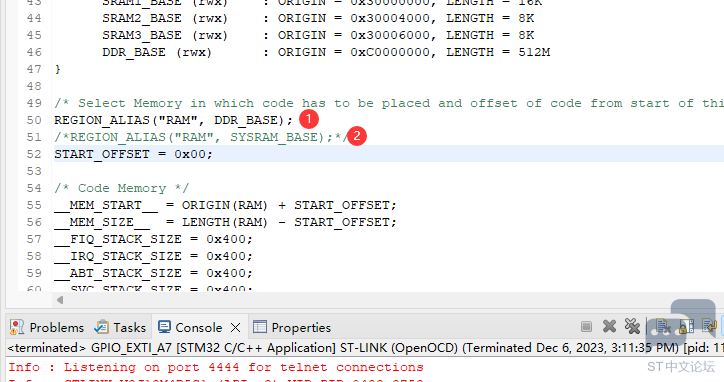Image resolution: width=724 pixels, height=382 pixels.
Task: Click the __IRQ_STACK_SIZE = 0x400 line
Action: point(153,256)
